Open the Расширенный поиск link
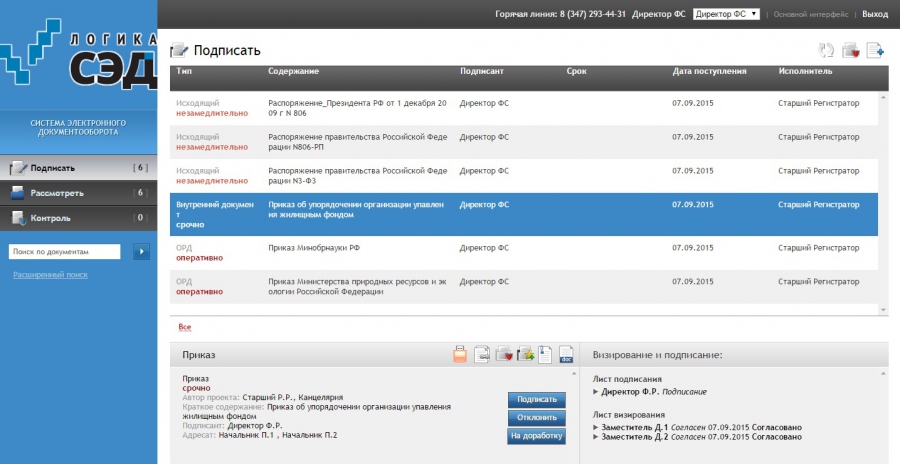900x464 pixels. [51, 275]
